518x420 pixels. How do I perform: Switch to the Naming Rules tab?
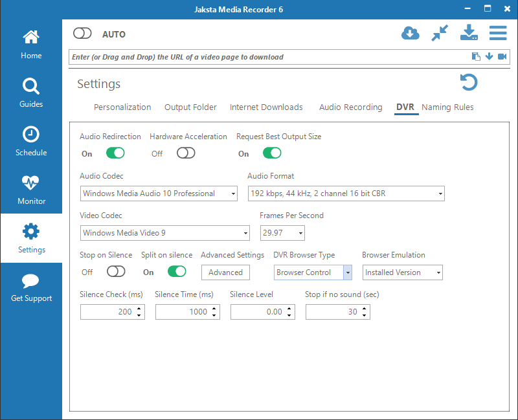447,107
